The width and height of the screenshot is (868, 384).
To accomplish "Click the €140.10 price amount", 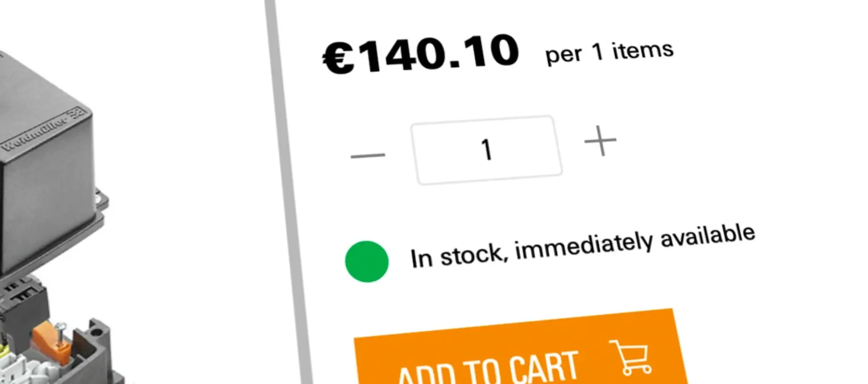I will [x=421, y=54].
